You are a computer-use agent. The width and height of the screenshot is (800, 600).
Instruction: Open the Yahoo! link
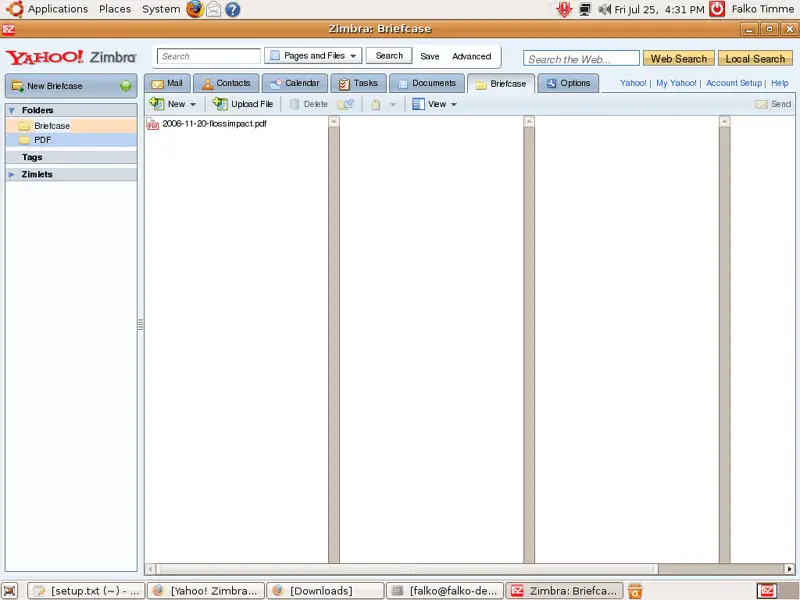[633, 83]
